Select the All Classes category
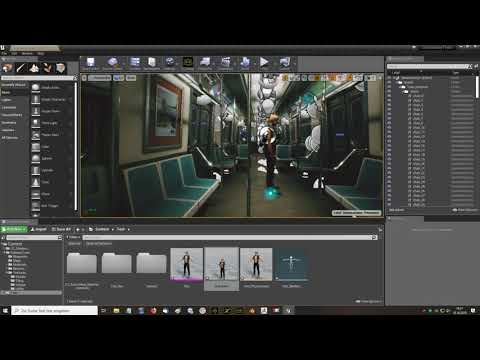The image size is (480, 360). pos(10,137)
